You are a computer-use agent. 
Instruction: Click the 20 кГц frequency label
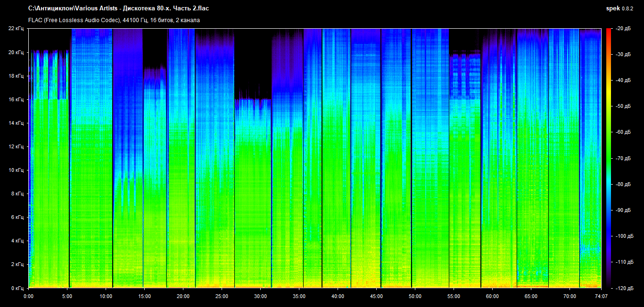[x=16, y=52]
